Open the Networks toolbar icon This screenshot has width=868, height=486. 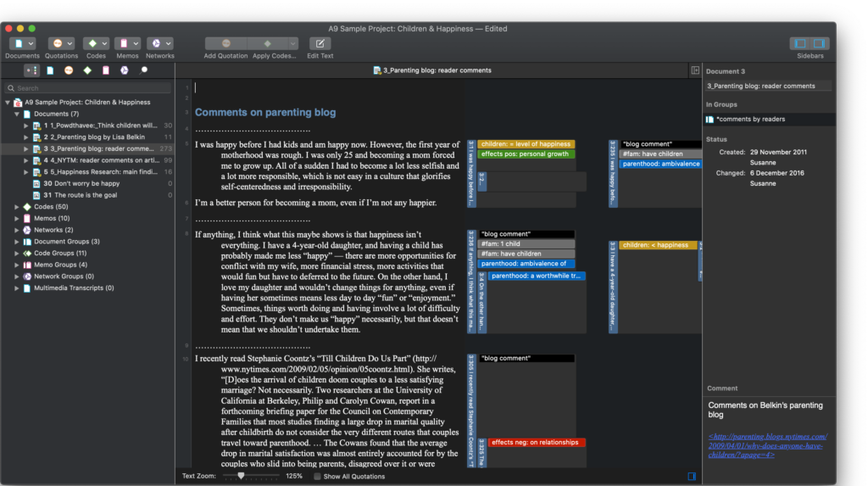tap(154, 43)
